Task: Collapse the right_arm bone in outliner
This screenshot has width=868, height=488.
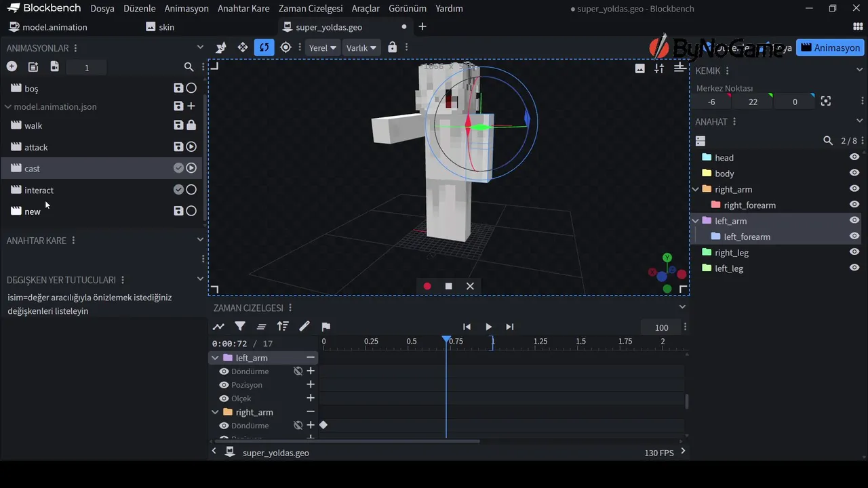Action: point(696,190)
